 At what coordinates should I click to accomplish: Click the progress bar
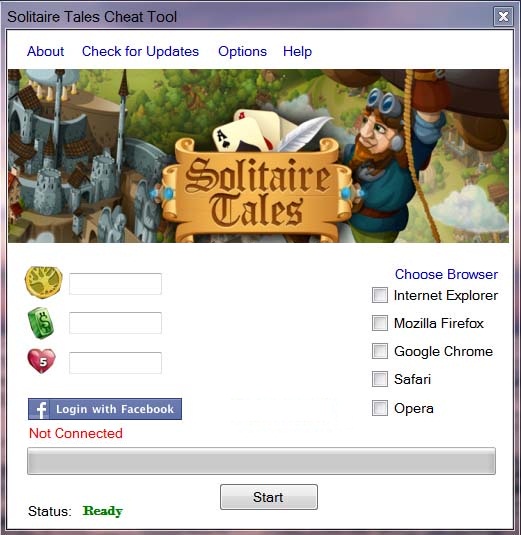261,461
